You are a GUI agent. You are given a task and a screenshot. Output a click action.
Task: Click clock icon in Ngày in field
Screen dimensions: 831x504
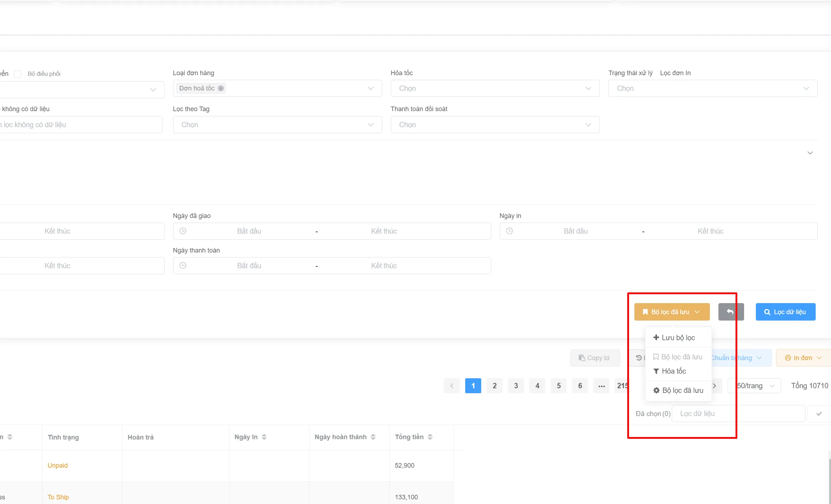pos(509,231)
